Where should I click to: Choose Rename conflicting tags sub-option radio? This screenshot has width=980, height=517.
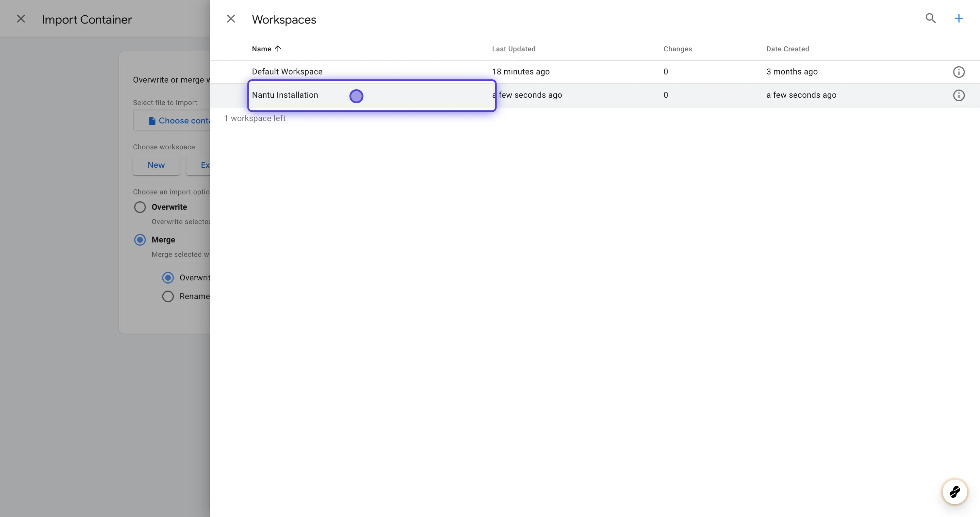(168, 296)
